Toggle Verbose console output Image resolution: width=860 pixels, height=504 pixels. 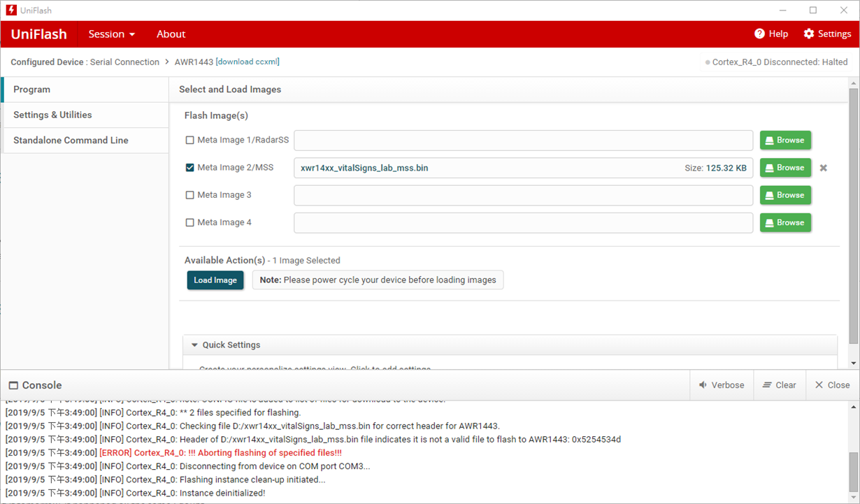tap(722, 385)
